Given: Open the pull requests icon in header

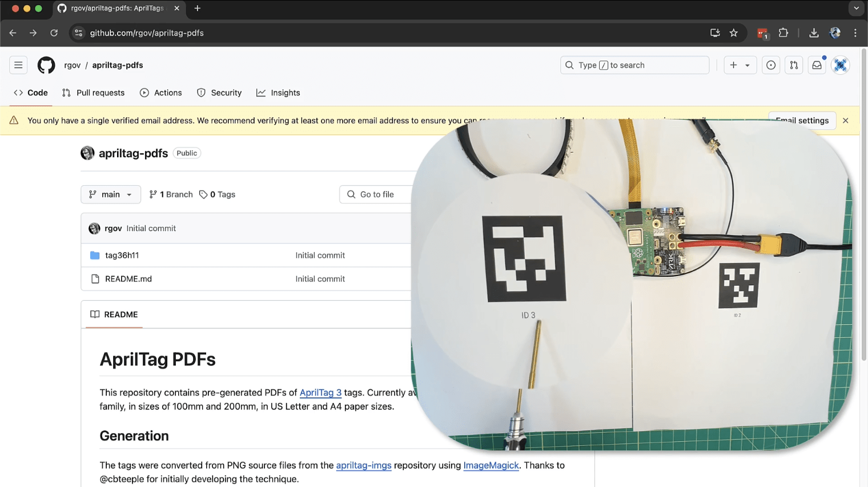Looking at the screenshot, I should (794, 65).
